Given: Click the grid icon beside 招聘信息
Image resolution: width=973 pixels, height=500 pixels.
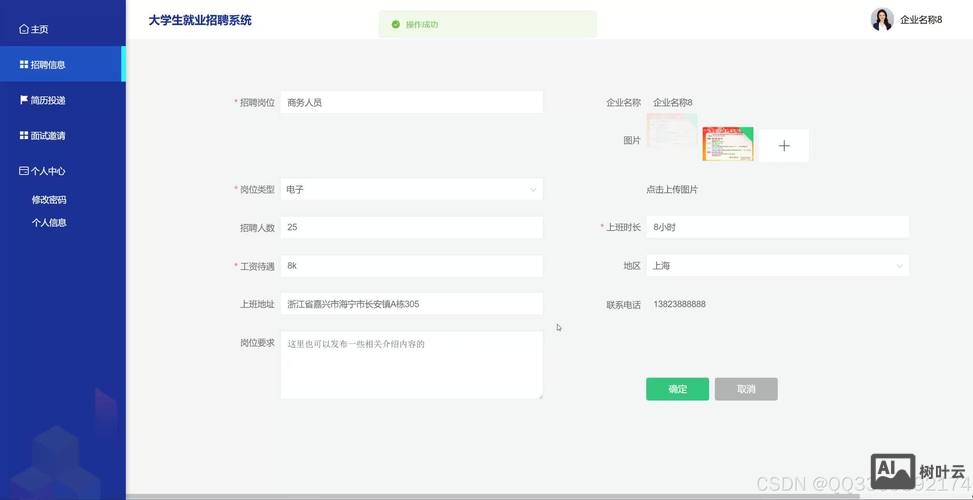Looking at the screenshot, I should pyautogui.click(x=24, y=65).
